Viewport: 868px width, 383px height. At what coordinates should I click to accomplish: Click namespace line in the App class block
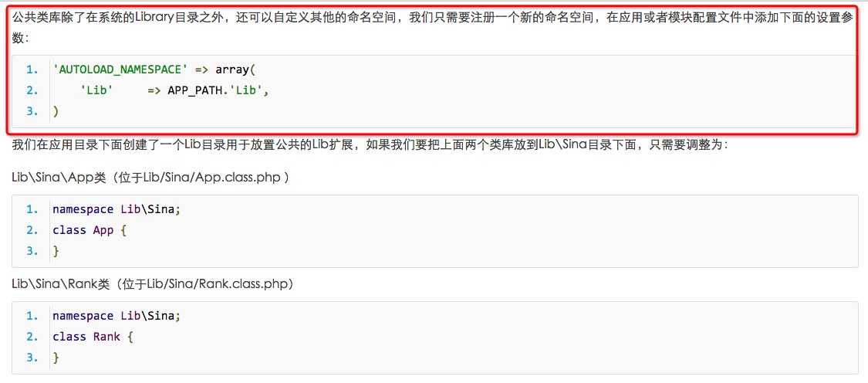116,209
